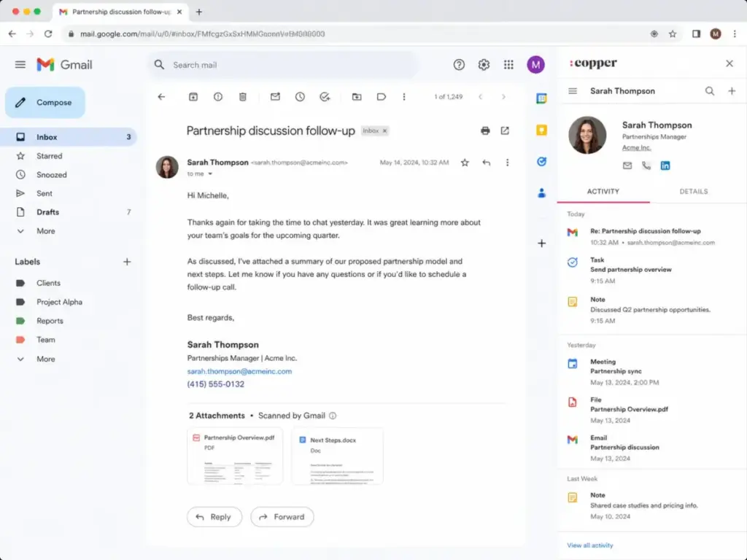This screenshot has width=747, height=560.
Task: Search within the Copper panel
Action: [710, 91]
